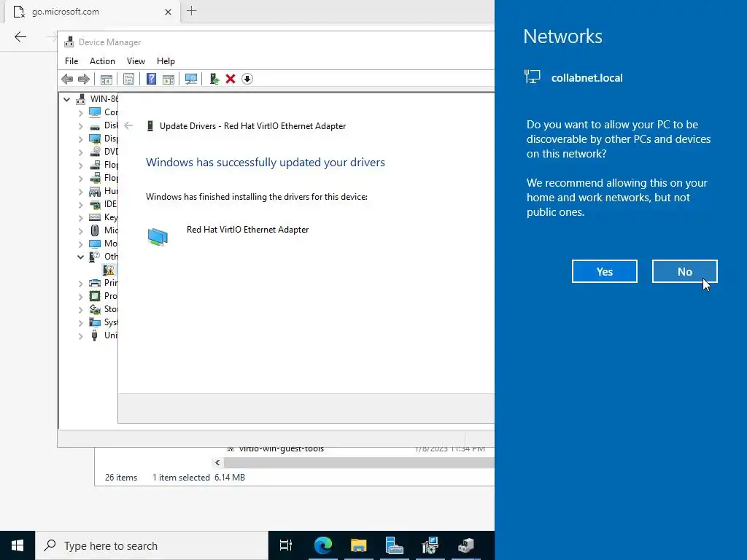
Task: Expand the System devices category
Action: click(80, 323)
